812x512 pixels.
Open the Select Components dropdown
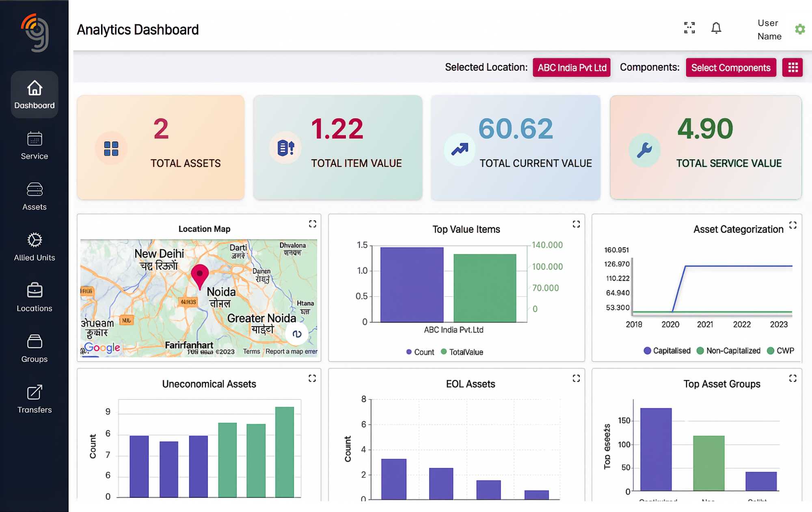(730, 67)
